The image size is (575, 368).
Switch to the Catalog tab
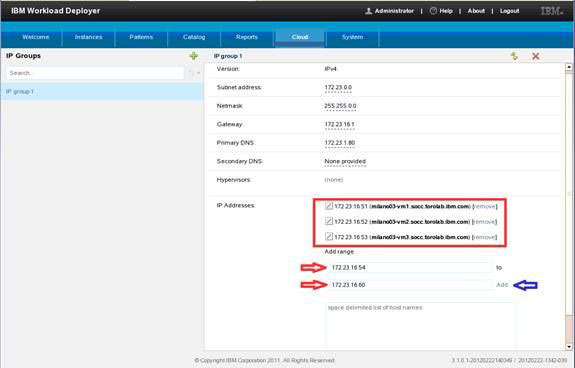pos(194,37)
